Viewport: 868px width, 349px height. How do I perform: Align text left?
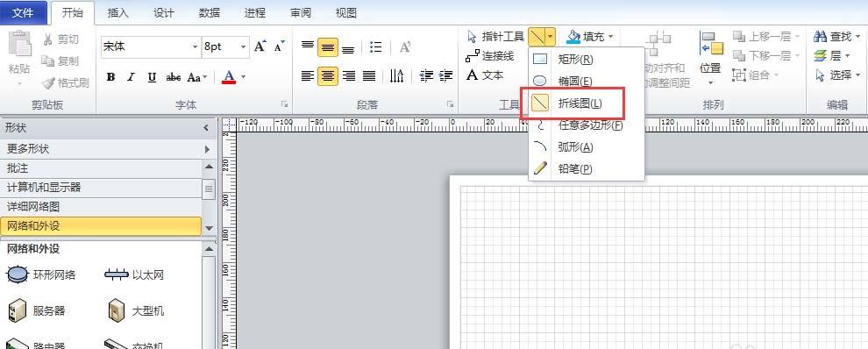click(308, 75)
